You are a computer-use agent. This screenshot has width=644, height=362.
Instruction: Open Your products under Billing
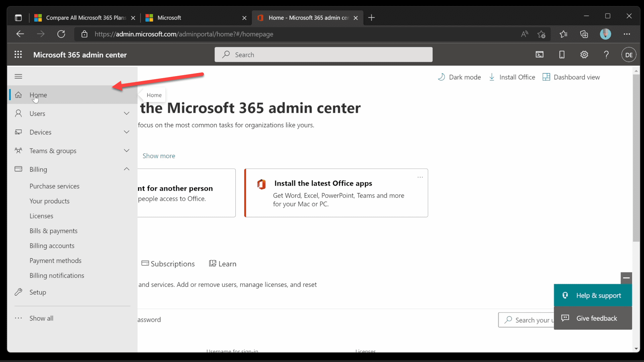pos(50,201)
